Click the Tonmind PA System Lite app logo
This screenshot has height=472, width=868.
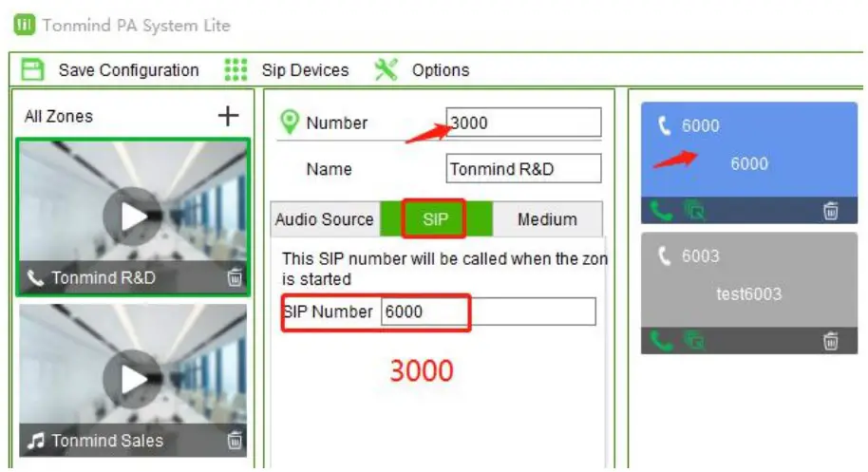pos(25,25)
